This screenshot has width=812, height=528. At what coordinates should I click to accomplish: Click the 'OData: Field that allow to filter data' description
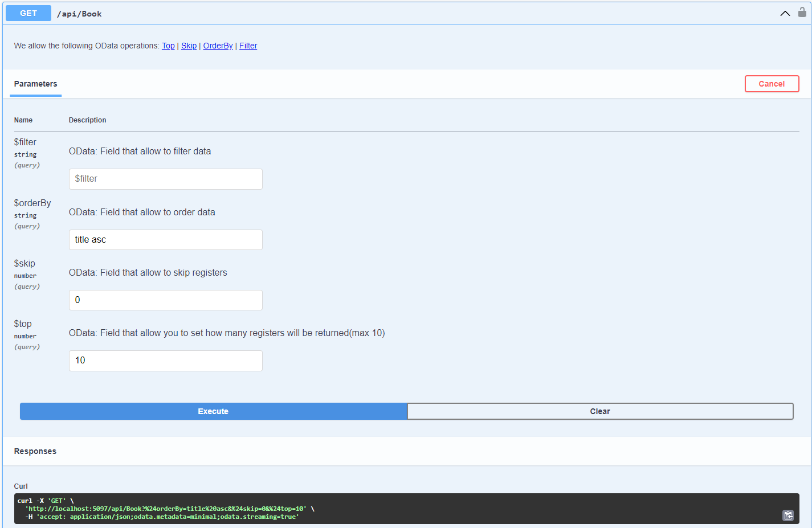(140, 151)
